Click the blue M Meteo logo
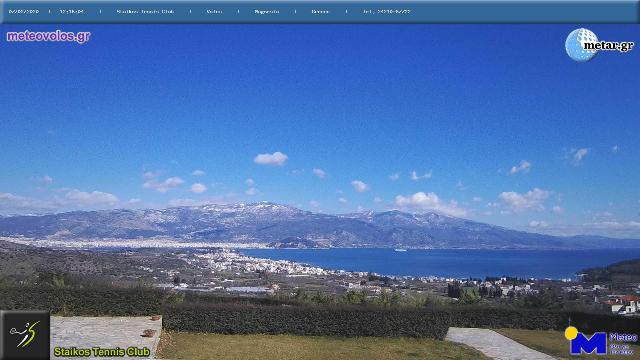 coord(588,343)
